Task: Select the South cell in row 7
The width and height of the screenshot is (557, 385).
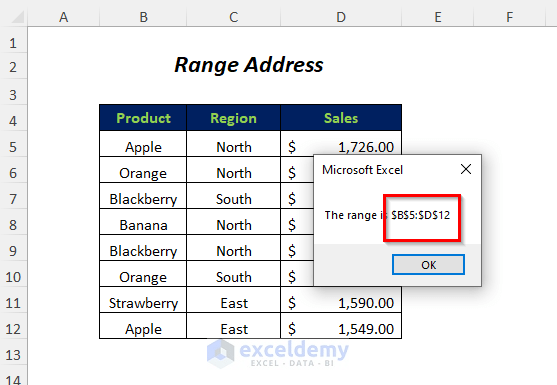Action: (233, 196)
